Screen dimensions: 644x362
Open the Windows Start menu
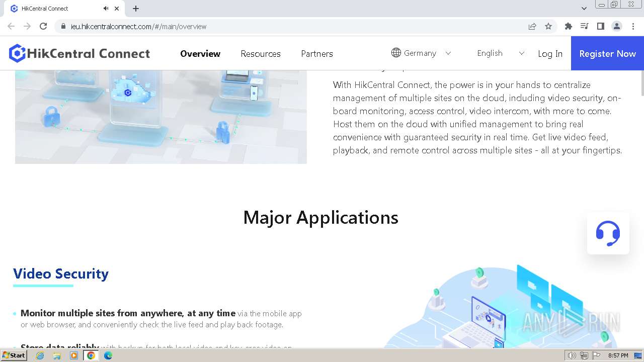tap(14, 355)
